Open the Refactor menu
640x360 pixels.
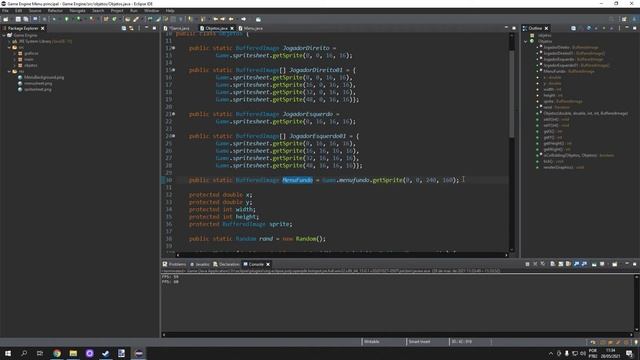click(55, 11)
